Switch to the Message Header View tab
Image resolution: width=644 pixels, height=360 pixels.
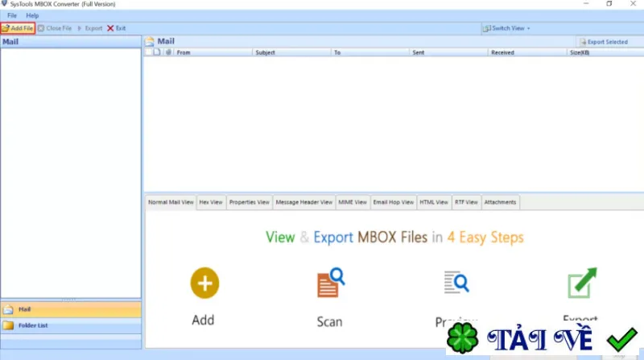tap(304, 202)
